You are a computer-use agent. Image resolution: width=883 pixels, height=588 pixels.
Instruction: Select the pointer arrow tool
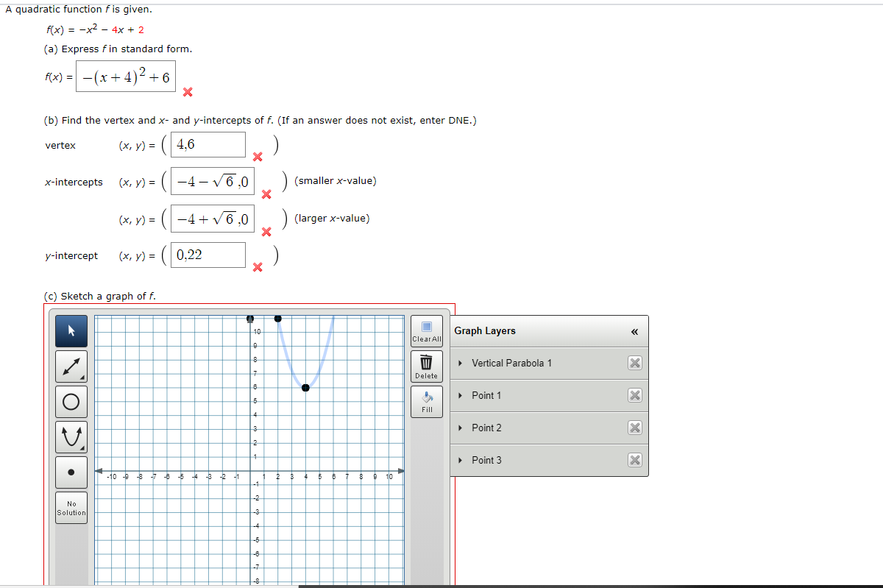pyautogui.click(x=71, y=332)
